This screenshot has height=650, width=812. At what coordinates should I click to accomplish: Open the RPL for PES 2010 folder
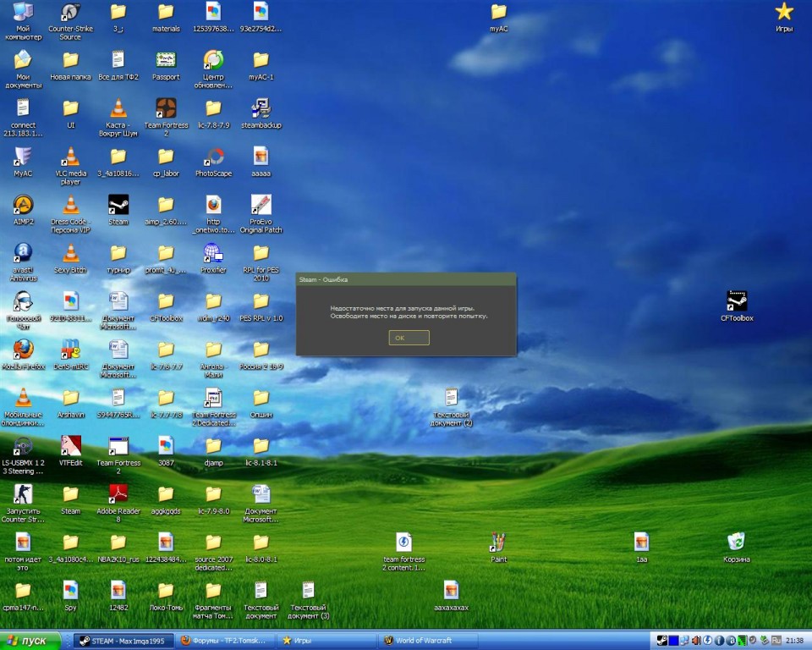[x=261, y=262]
